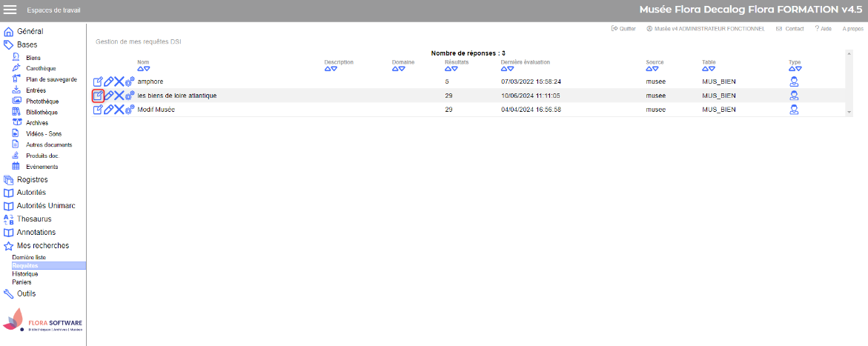Click the open/execute icon for les biens de loire atlantique
Image resolution: width=868 pixels, height=346 pixels.
[x=98, y=96]
